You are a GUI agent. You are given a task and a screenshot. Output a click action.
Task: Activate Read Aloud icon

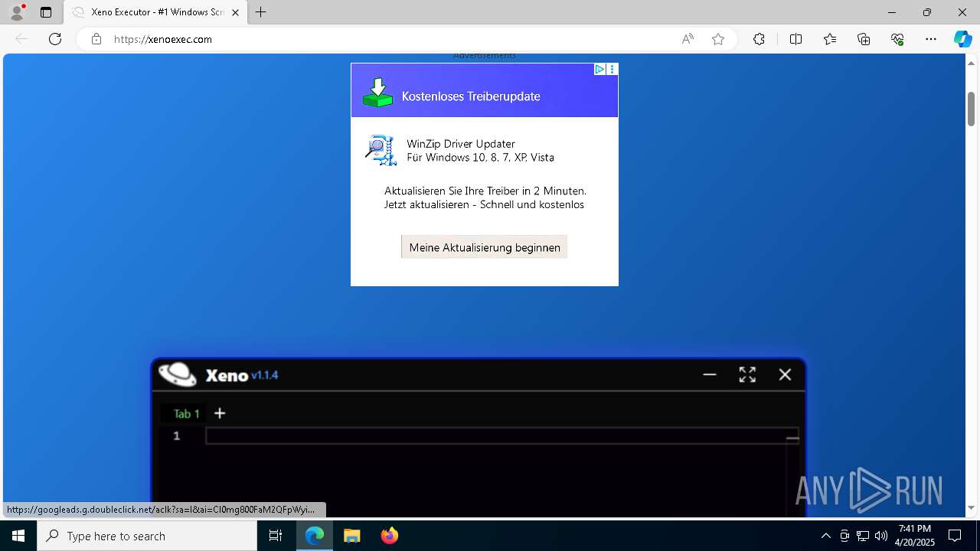[688, 39]
